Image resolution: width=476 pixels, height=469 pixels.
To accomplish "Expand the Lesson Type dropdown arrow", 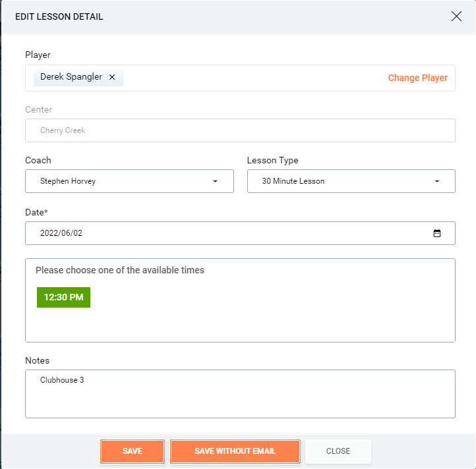I will coord(437,181).
